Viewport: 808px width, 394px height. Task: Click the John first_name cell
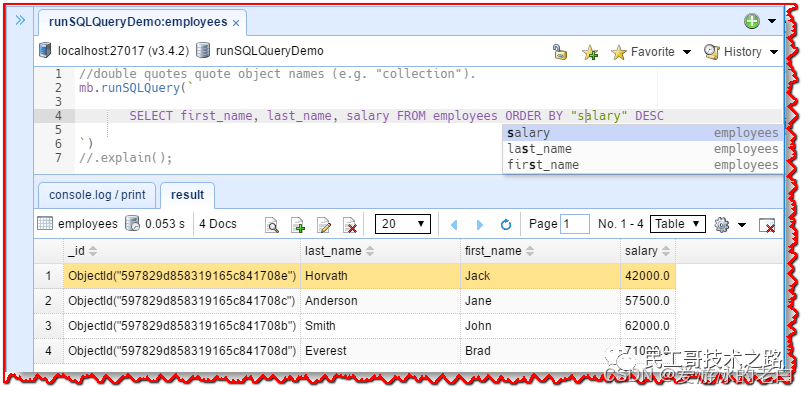[541, 326]
